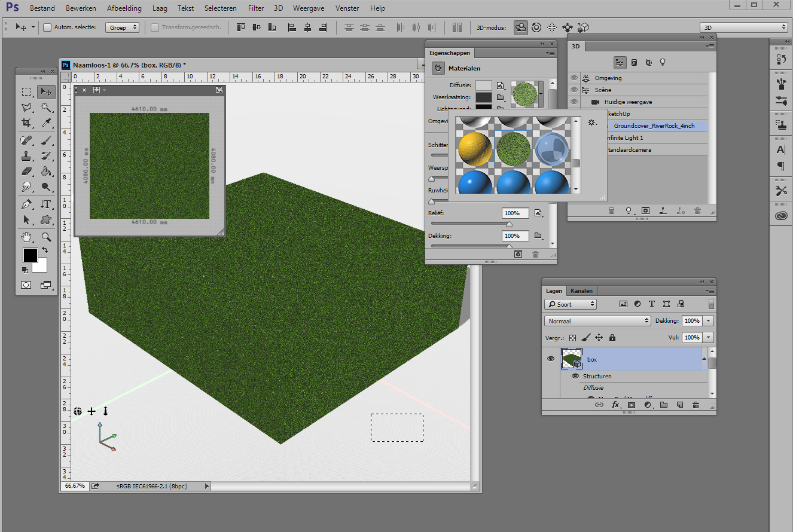Viewport: 793px width, 532px height.
Task: Select the Paint Bucket tool
Action: point(46,172)
